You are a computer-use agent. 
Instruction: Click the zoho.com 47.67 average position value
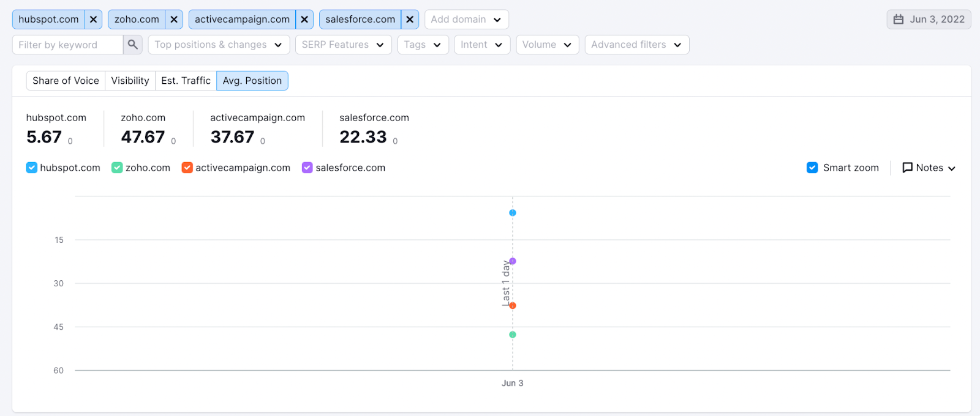click(x=143, y=137)
